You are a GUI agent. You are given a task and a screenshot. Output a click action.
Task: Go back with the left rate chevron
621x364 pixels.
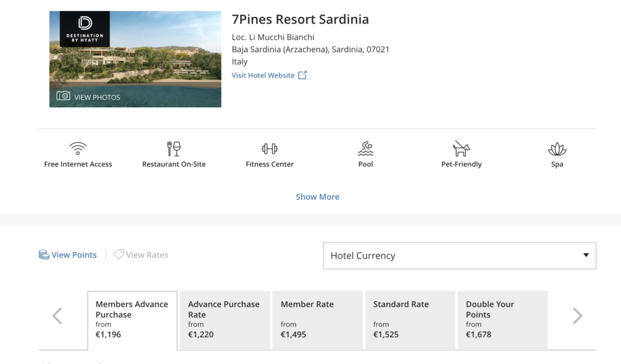pos(57,316)
